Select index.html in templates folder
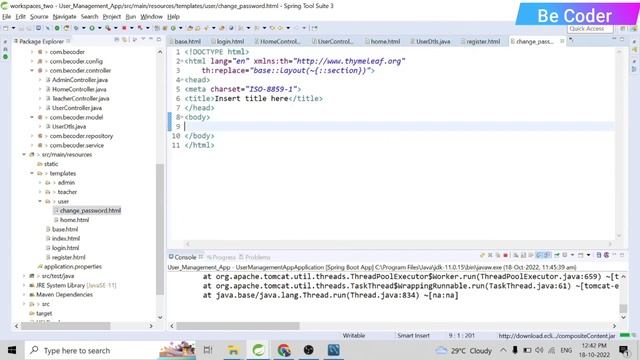 (x=66, y=238)
